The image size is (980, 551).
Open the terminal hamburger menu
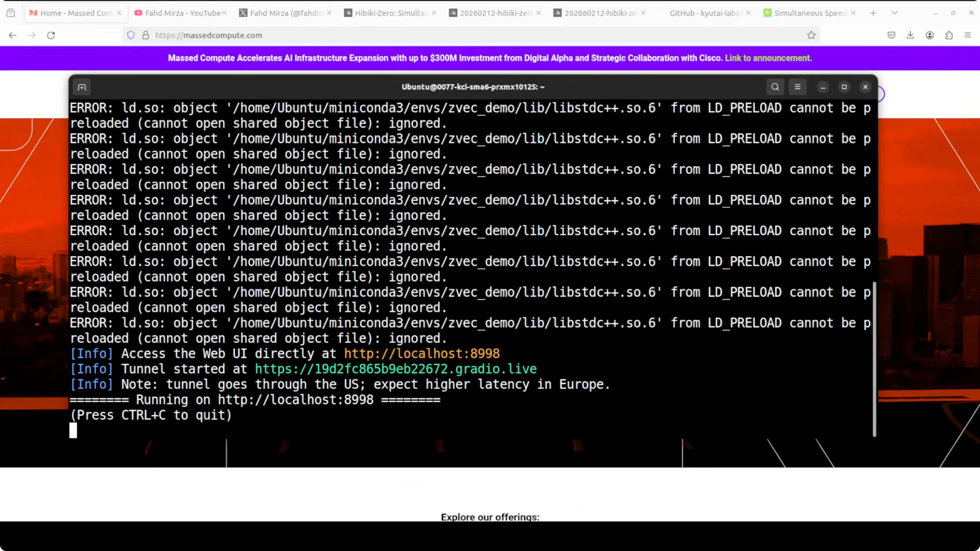tap(797, 87)
